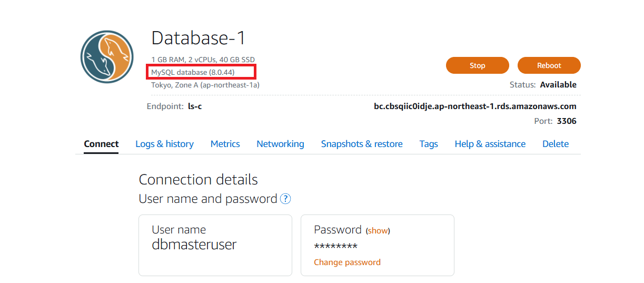Image resolution: width=644 pixels, height=283 pixels.
Task: Click the port number 3306
Action: click(566, 121)
